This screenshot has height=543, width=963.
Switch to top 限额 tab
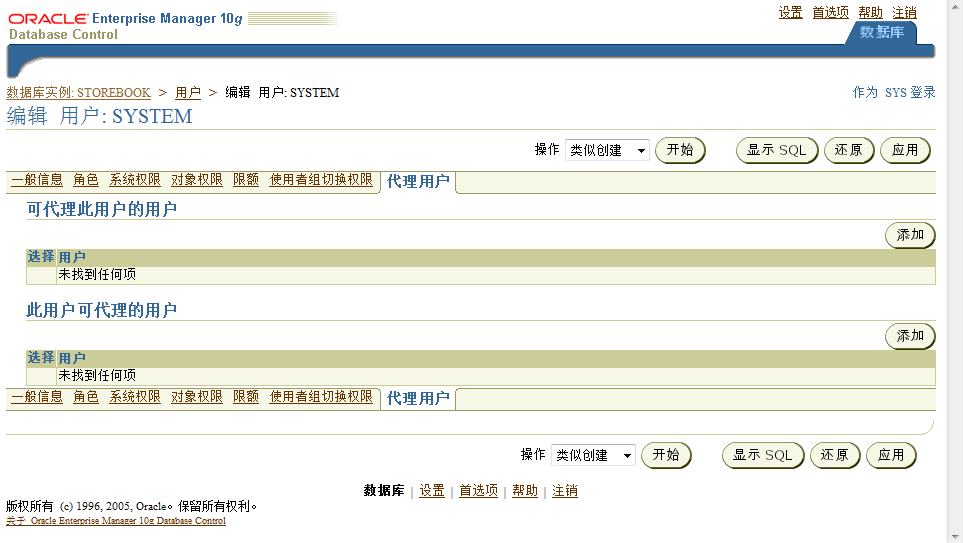pos(246,179)
